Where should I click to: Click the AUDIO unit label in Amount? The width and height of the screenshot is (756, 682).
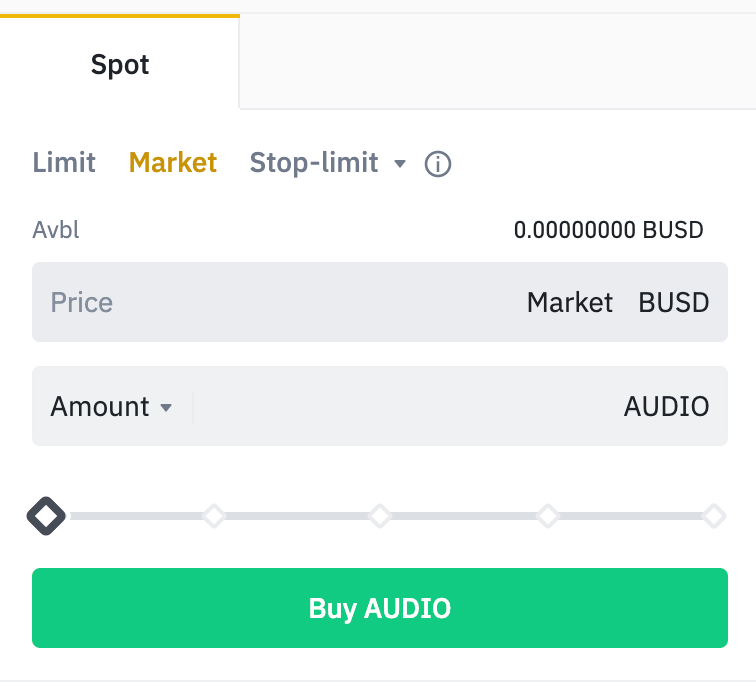click(x=666, y=406)
